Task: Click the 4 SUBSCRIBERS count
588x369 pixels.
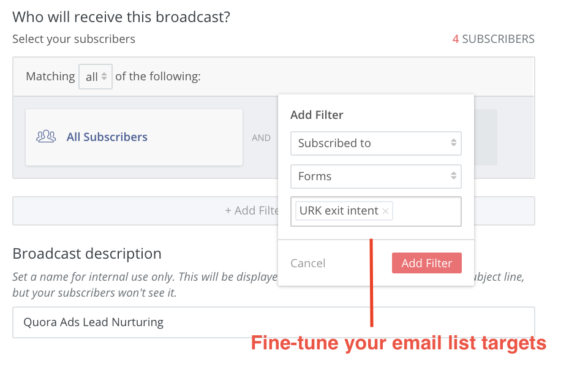Action: (494, 39)
